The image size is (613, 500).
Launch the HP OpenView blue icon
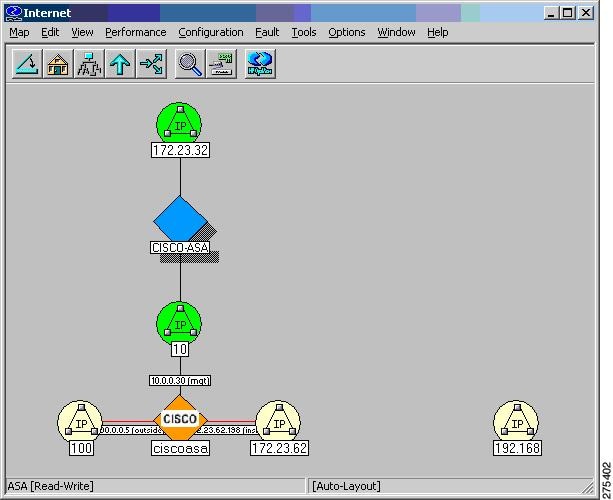coord(260,64)
